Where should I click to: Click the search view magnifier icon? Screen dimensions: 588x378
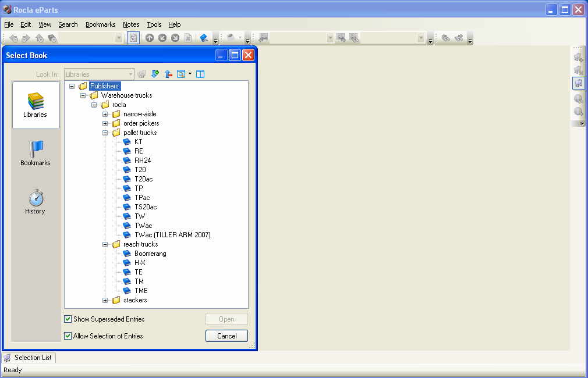pyautogui.click(x=181, y=74)
